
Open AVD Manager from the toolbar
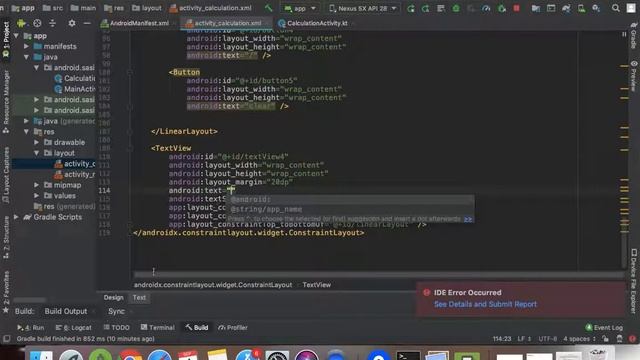point(581,8)
